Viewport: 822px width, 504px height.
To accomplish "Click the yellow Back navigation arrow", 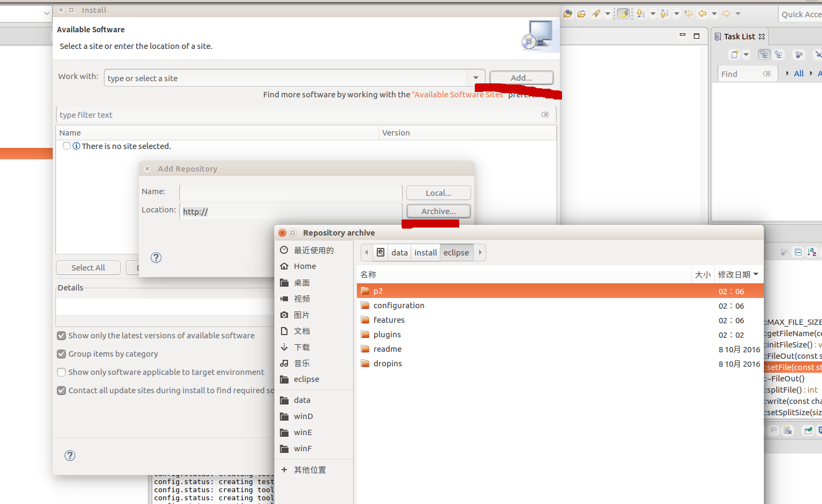I will click(x=702, y=14).
